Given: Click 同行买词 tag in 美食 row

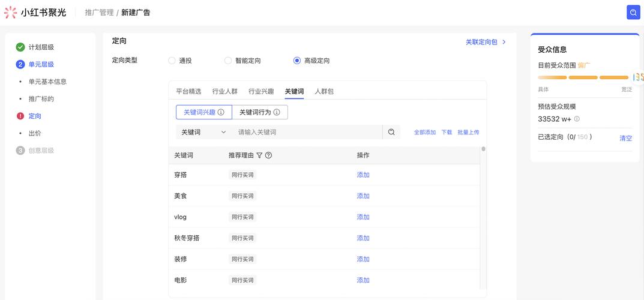Looking at the screenshot, I should [242, 196].
